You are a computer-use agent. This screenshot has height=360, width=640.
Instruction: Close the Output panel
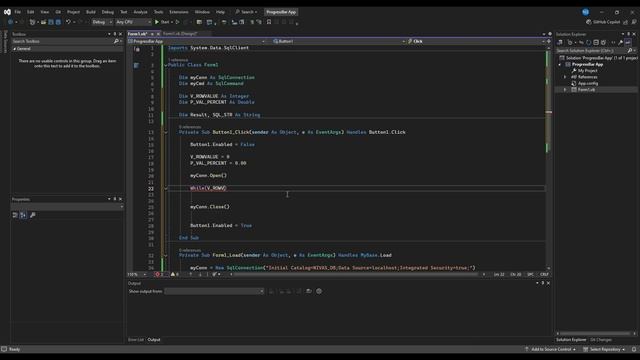point(548,283)
